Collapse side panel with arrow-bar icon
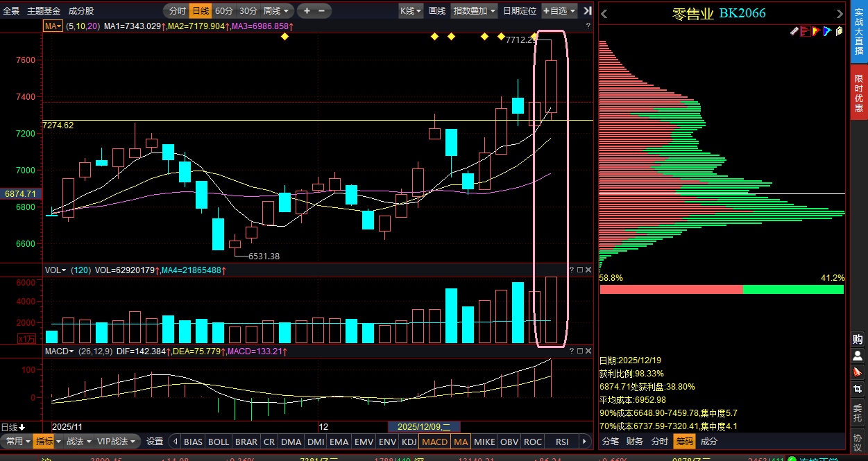Image resolution: width=868 pixels, height=461 pixels. click(587, 10)
